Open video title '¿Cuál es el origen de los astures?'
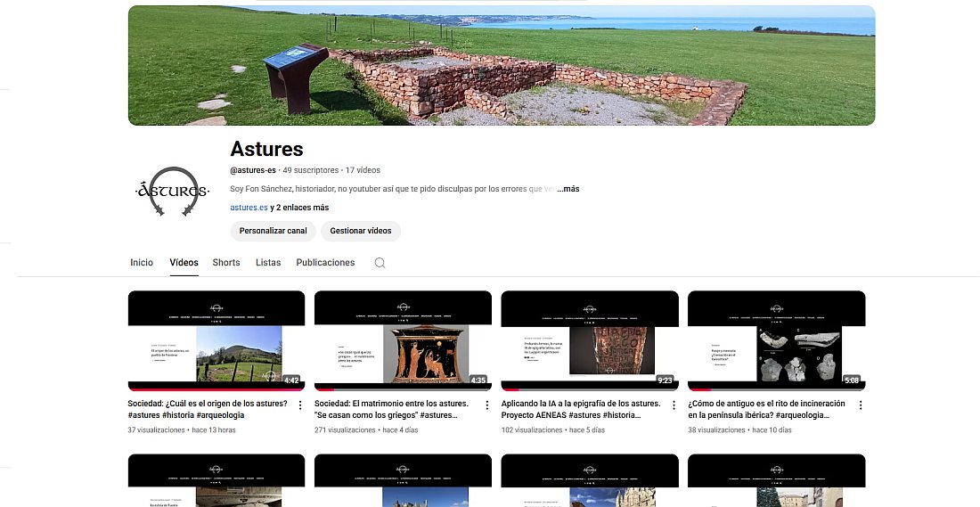 point(208,410)
